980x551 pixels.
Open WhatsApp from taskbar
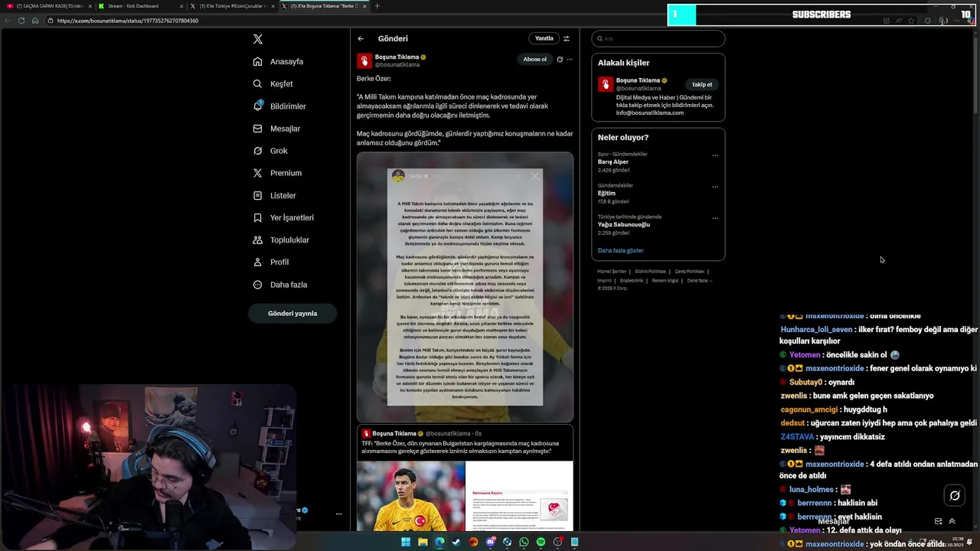(x=524, y=543)
